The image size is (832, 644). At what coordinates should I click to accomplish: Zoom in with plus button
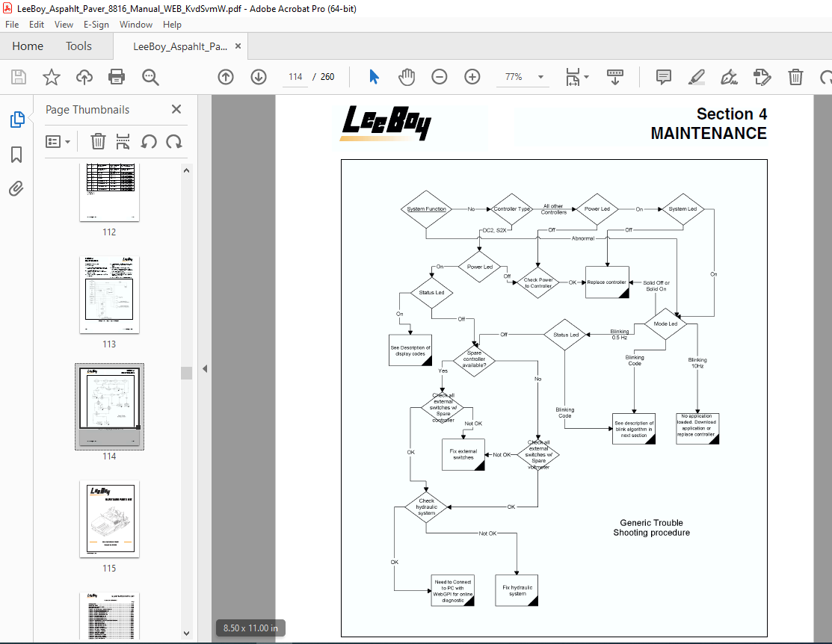[x=472, y=77]
